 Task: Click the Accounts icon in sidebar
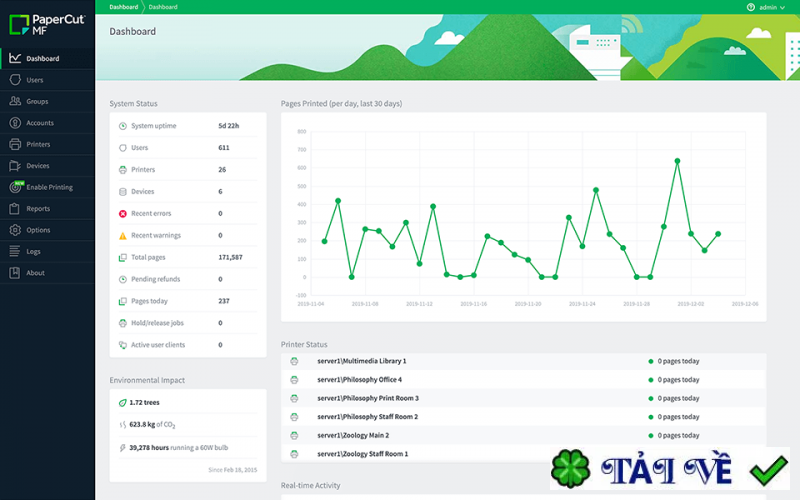click(x=15, y=123)
